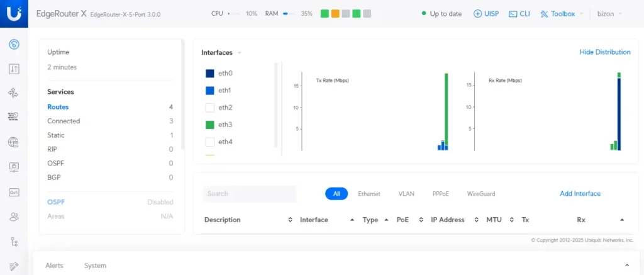Open the Dashboard sidebar icon
644x275 pixels.
(14, 45)
